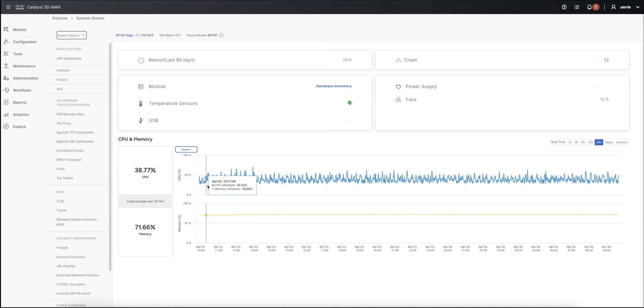Select the Custom time range
Viewport: 644px width, 308px height.
[621, 142]
